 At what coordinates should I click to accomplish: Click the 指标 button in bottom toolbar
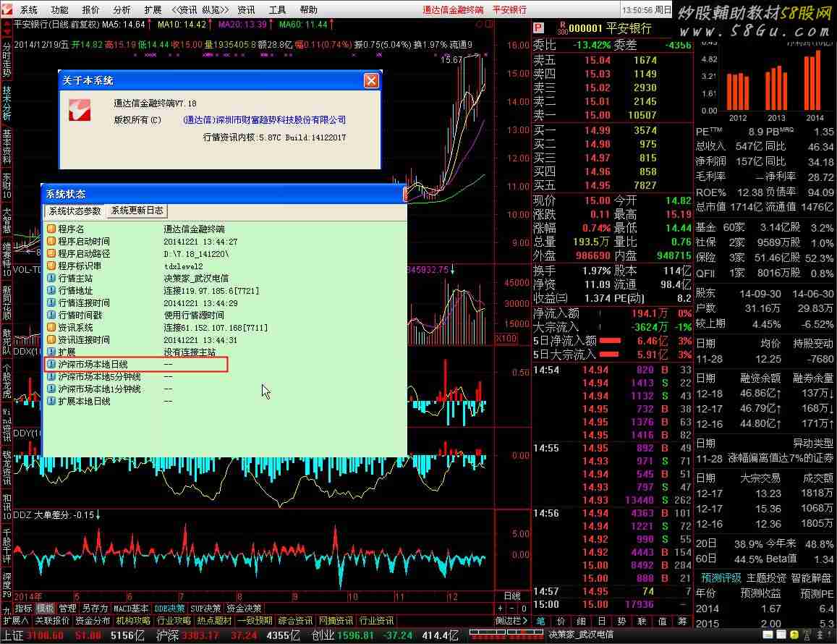(x=23, y=609)
